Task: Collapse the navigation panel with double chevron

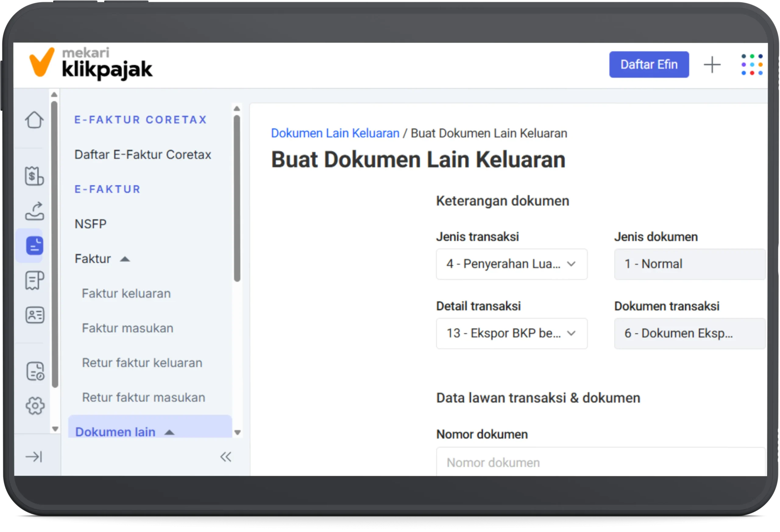Action: (225, 456)
